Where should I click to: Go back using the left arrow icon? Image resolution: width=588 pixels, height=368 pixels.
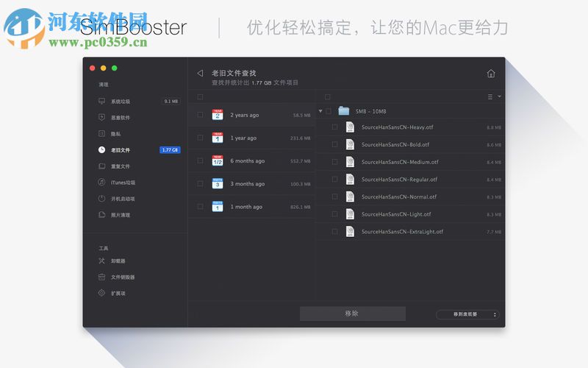tap(200, 73)
